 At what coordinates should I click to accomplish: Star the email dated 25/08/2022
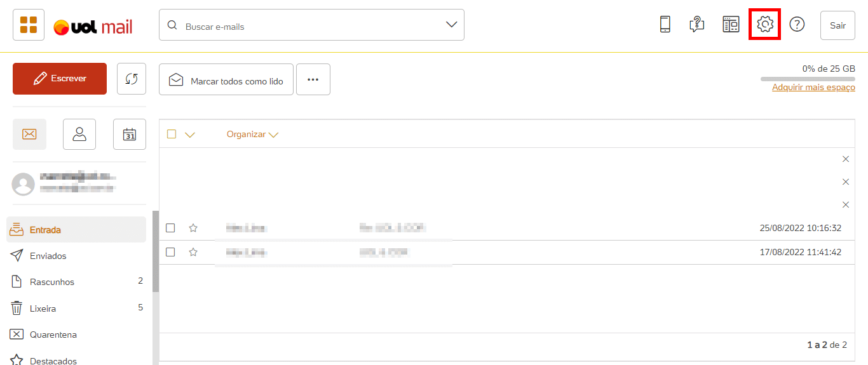tap(193, 228)
